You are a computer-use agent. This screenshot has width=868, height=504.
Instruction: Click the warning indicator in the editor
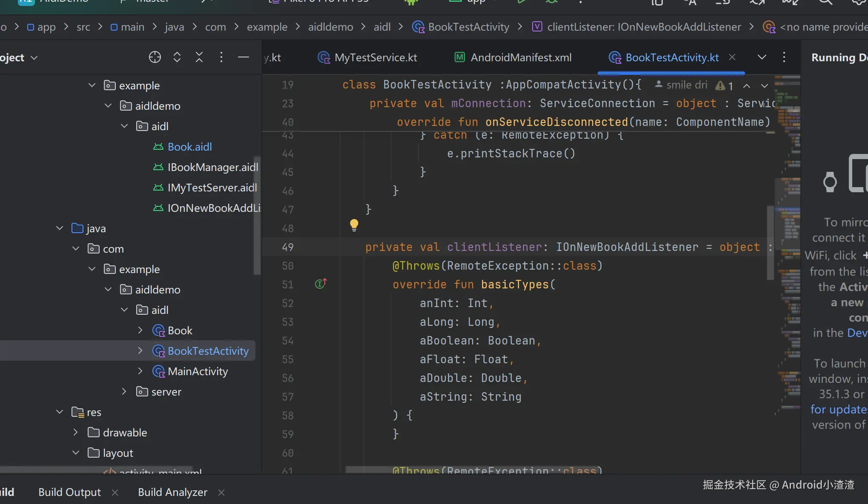724,85
